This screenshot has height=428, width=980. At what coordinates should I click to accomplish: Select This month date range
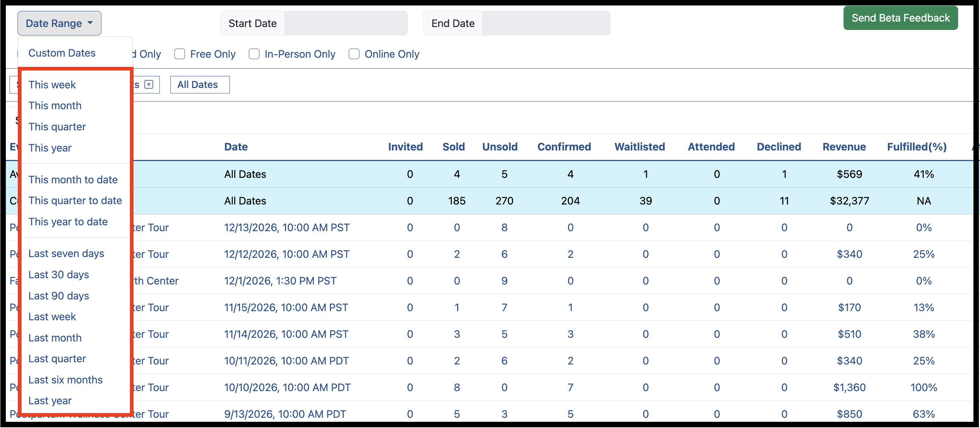(x=55, y=106)
